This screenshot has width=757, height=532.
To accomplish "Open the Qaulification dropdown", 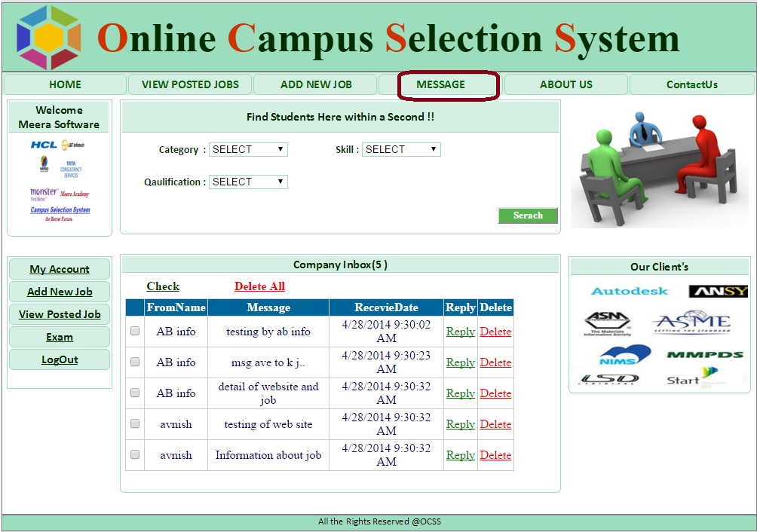I will [x=248, y=182].
